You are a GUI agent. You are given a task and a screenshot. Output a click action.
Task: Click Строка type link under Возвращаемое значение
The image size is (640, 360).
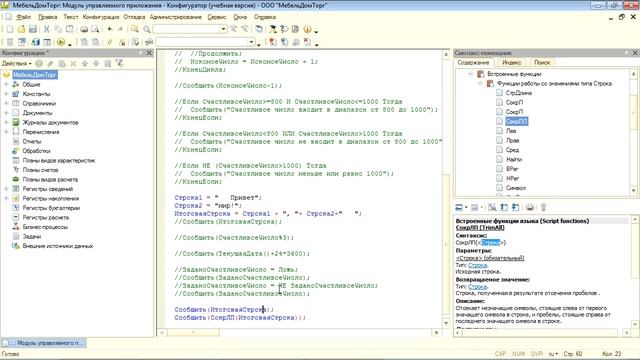pos(478,287)
